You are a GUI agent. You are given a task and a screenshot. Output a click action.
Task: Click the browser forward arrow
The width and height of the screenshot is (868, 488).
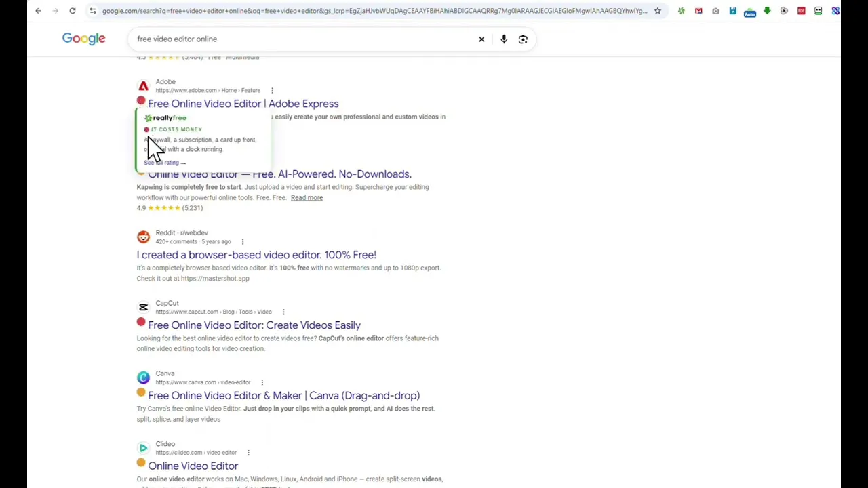click(56, 11)
